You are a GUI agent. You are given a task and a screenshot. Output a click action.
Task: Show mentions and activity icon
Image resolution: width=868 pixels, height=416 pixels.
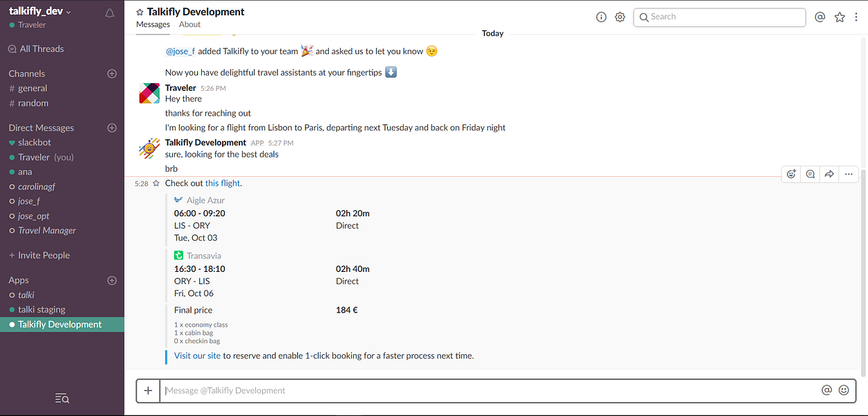point(820,17)
